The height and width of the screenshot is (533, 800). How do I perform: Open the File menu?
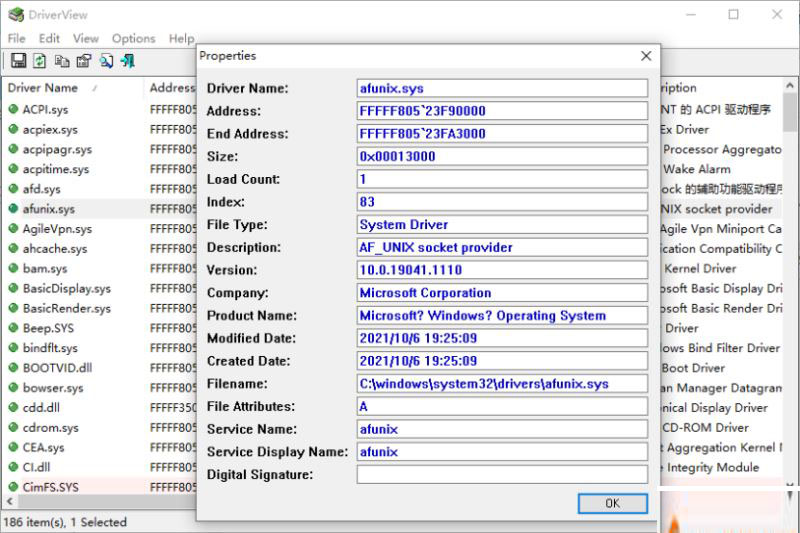[16, 38]
